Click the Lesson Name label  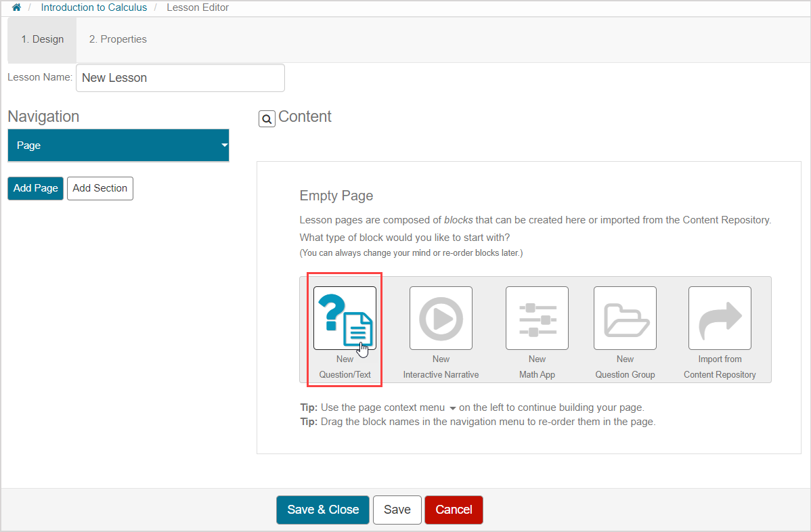coord(39,77)
